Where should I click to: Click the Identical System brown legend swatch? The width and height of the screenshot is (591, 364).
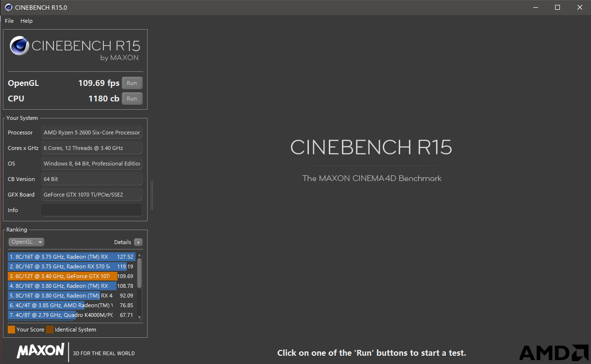point(50,330)
